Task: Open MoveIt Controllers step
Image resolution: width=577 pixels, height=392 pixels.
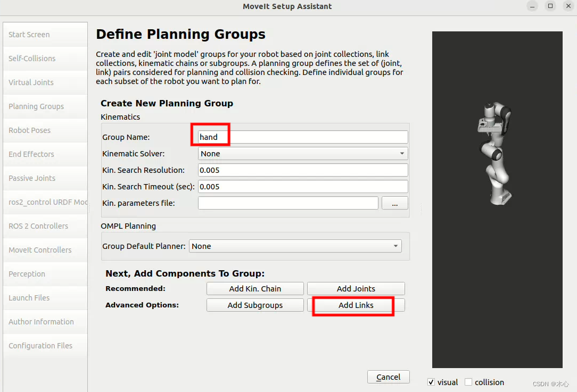Action: point(45,249)
